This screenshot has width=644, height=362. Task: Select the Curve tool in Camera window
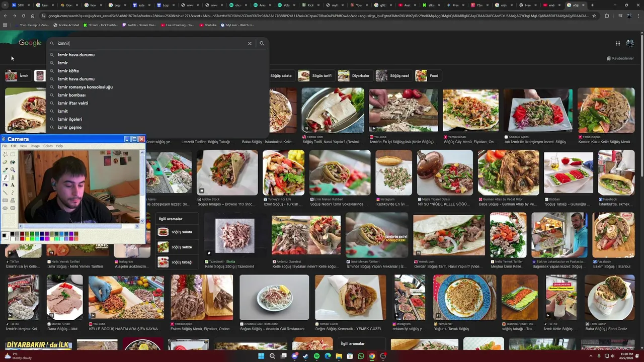click(x=13, y=193)
